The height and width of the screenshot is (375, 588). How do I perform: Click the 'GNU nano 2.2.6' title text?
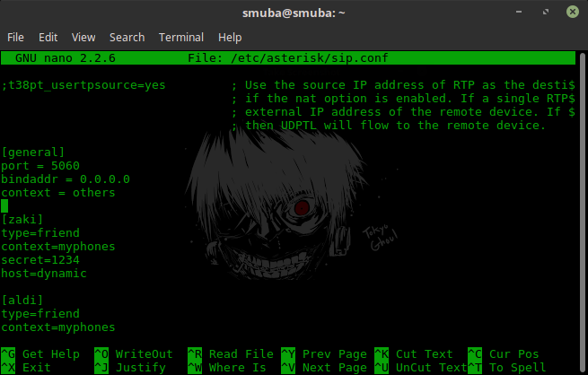[x=66, y=58]
